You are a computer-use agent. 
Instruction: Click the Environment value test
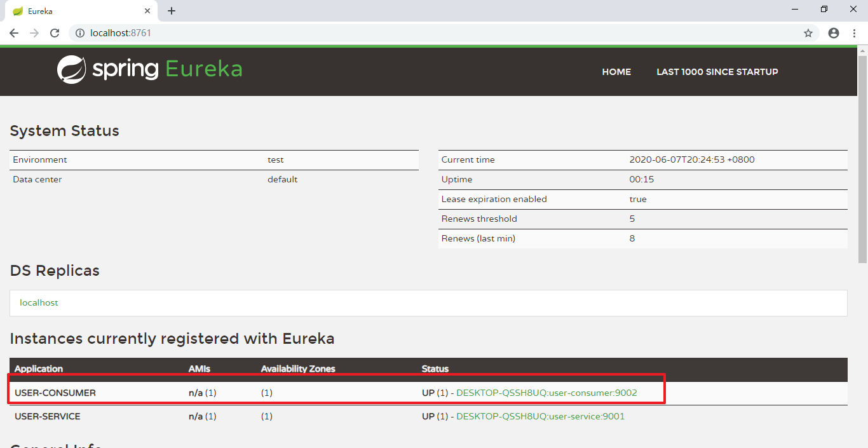coord(276,160)
